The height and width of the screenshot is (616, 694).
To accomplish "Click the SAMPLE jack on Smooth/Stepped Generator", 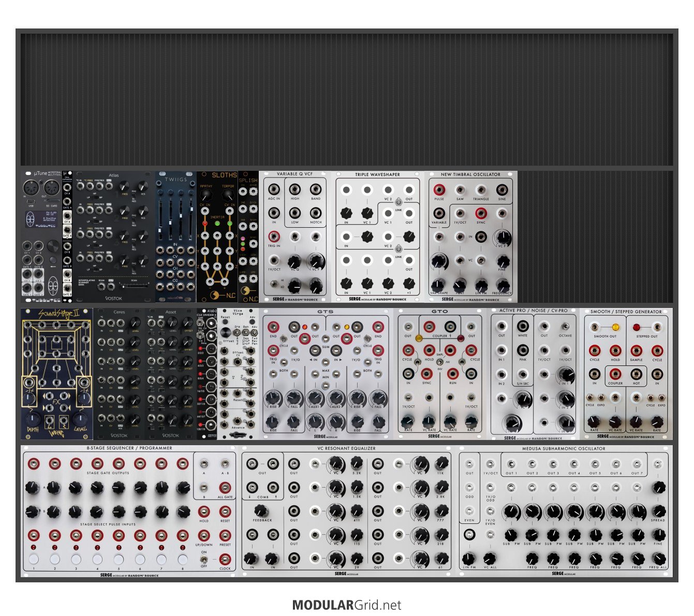I will 636,350.
